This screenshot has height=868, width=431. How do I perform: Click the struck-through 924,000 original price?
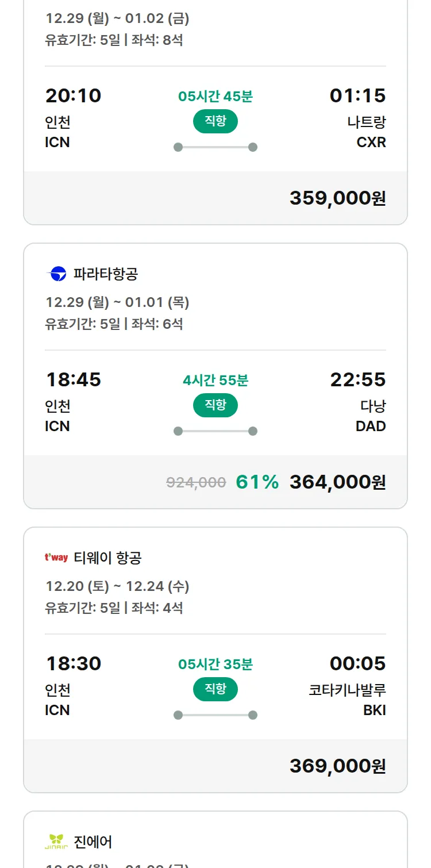click(x=196, y=482)
